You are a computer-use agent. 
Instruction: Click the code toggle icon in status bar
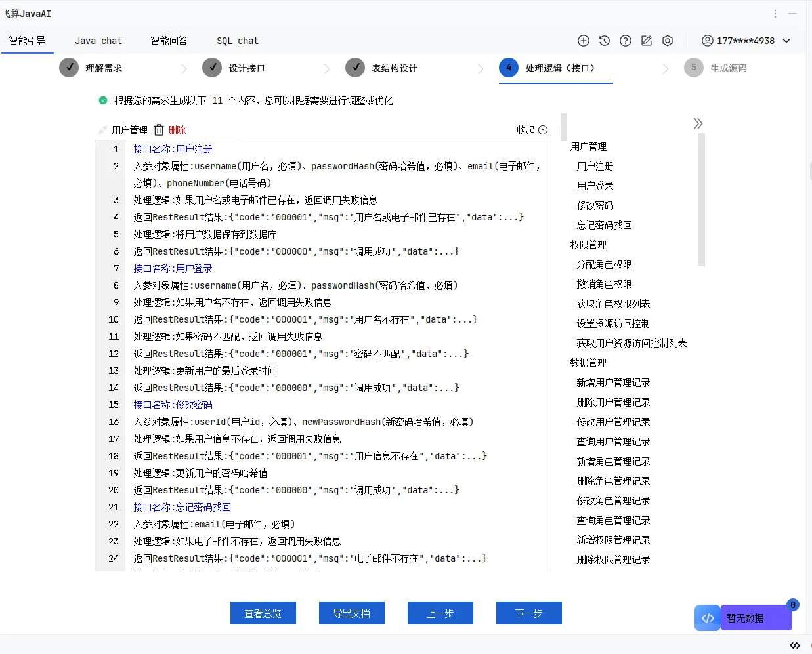(795, 645)
